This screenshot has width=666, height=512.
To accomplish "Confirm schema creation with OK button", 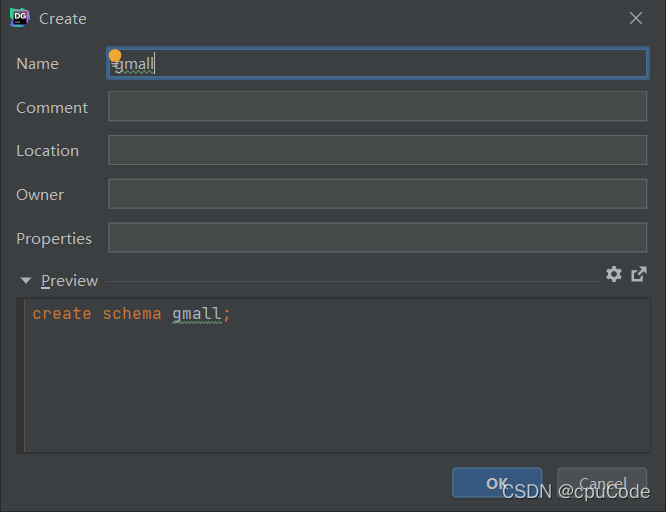I will point(497,483).
